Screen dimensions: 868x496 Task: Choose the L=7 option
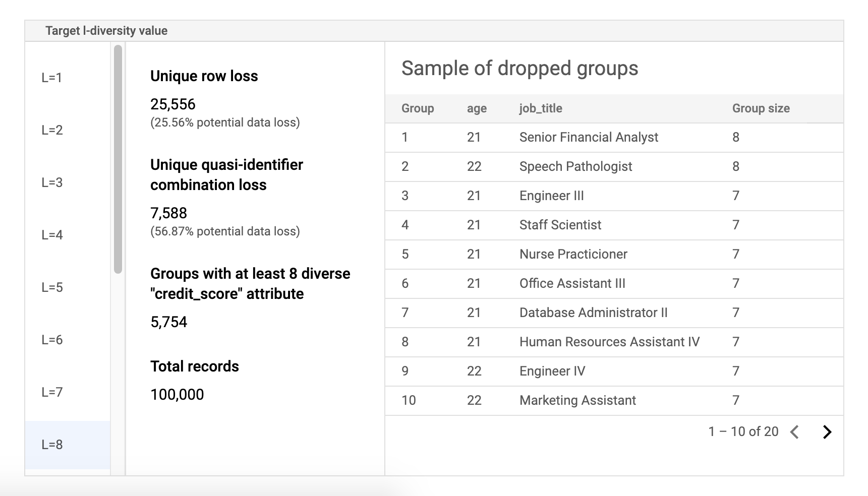click(x=52, y=392)
